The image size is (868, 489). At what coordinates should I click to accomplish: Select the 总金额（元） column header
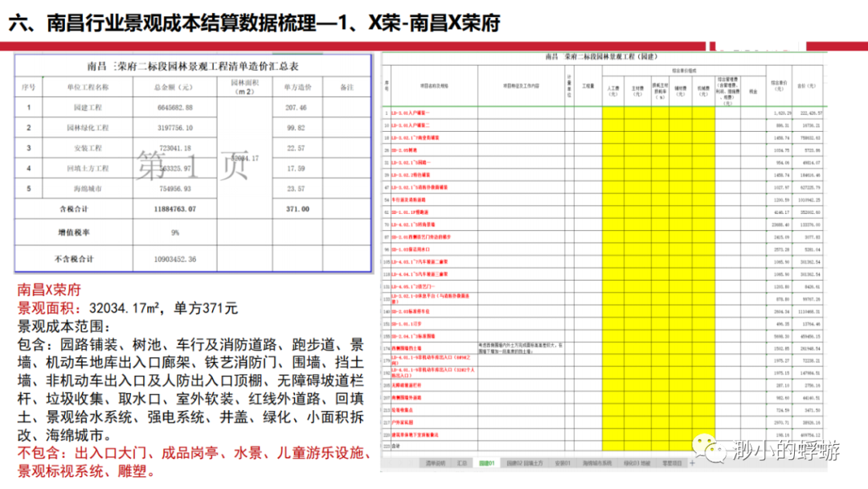(x=175, y=87)
